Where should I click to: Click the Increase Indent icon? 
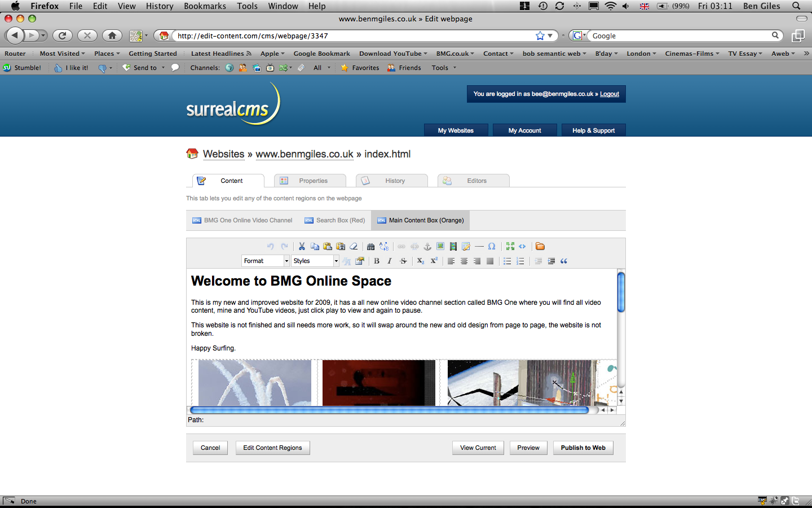551,261
